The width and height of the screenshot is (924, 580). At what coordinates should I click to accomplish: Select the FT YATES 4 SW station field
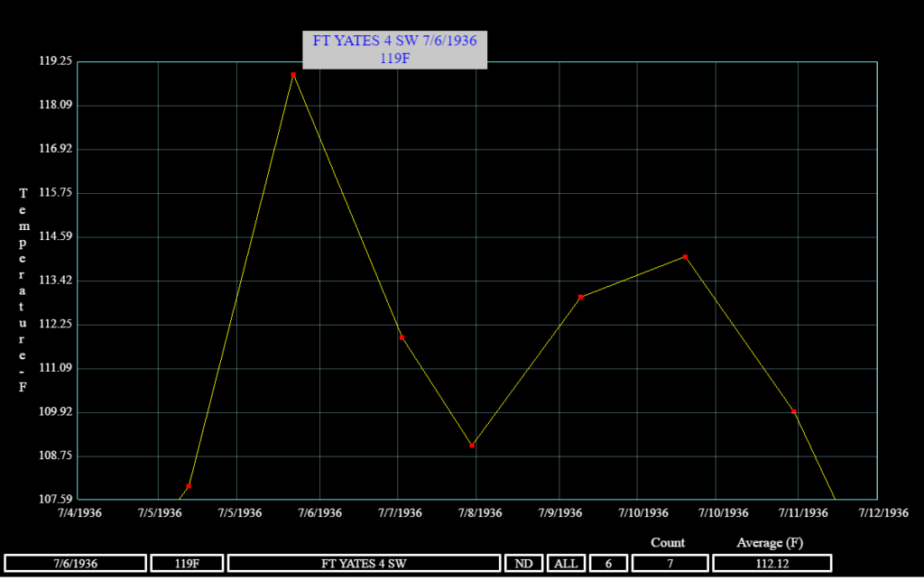[x=365, y=564]
